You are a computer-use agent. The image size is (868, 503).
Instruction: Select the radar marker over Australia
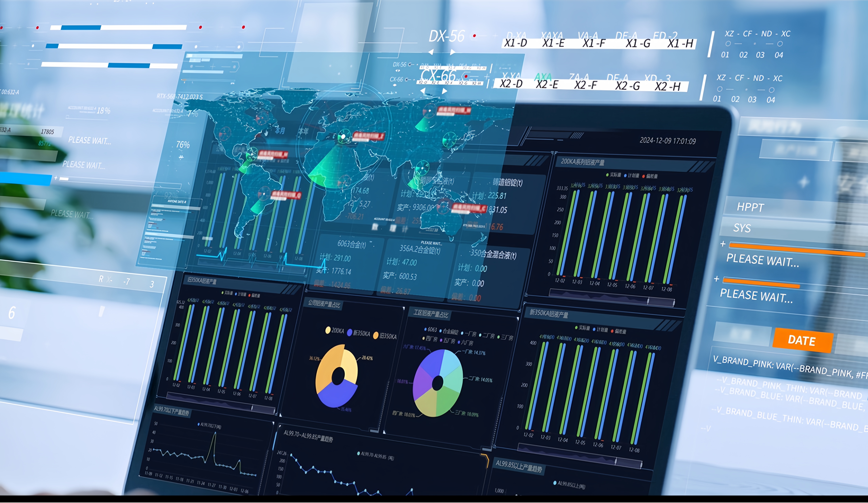coord(444,206)
